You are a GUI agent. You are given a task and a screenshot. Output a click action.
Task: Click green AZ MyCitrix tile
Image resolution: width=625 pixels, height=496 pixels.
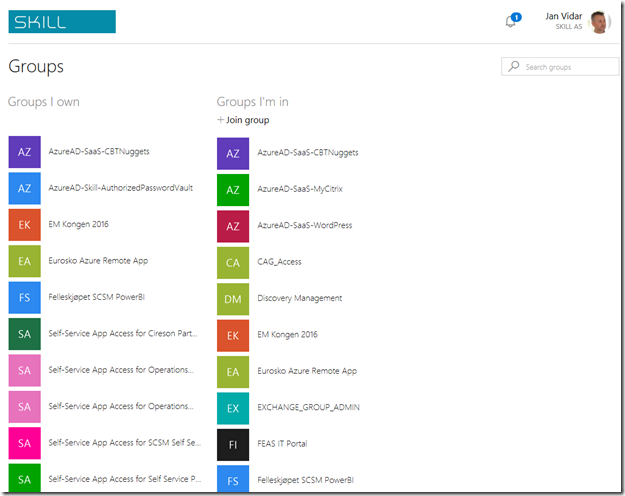(233, 190)
